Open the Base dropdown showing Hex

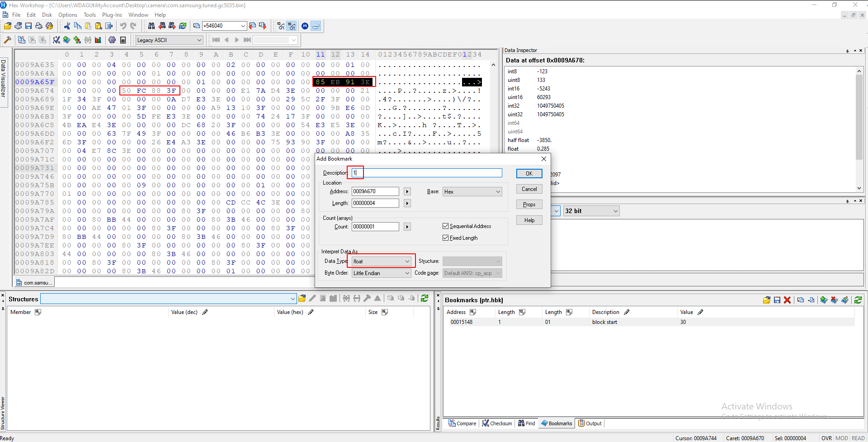pos(472,192)
